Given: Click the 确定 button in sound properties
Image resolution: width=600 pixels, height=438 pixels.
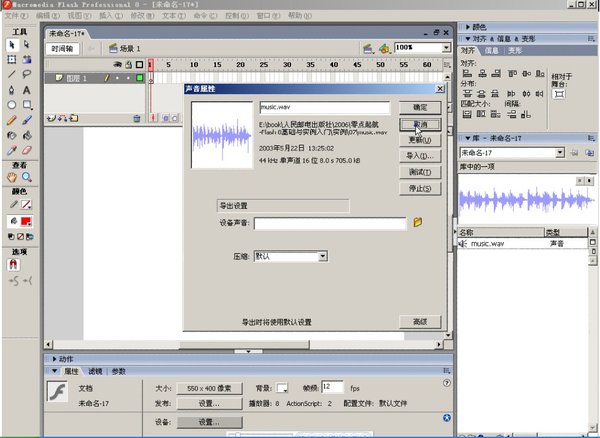Looking at the screenshot, I should point(420,107).
